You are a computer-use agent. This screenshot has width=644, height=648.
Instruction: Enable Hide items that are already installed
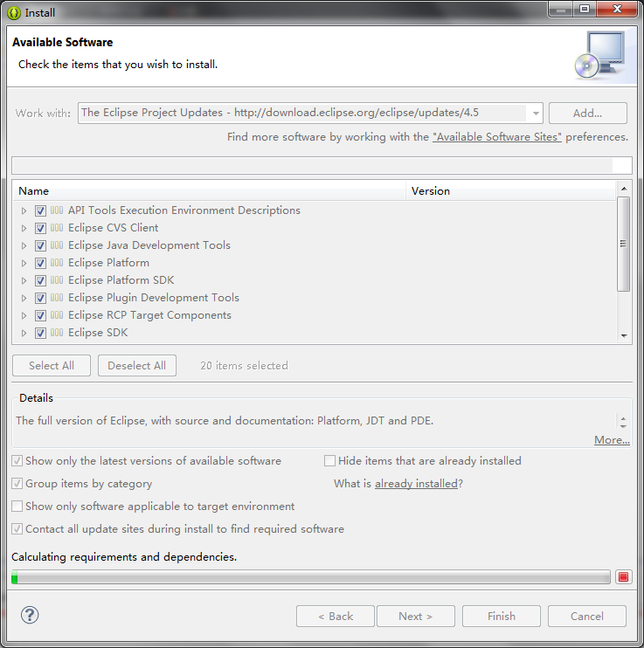[x=329, y=461]
